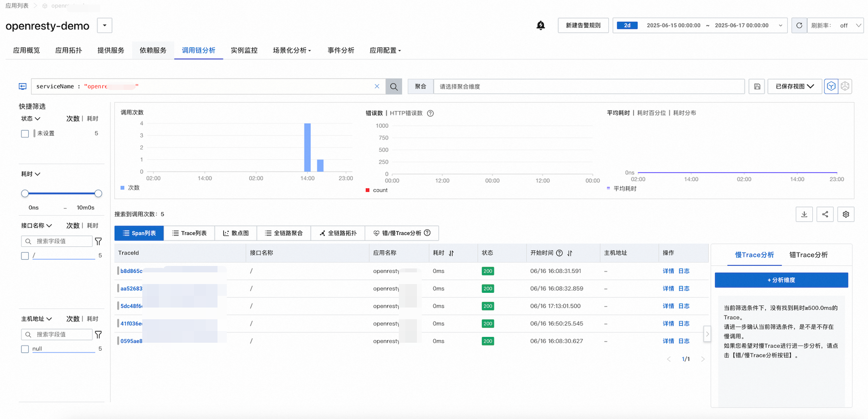This screenshot has height=419, width=868.
Task: Download the span list results
Action: (x=804, y=214)
